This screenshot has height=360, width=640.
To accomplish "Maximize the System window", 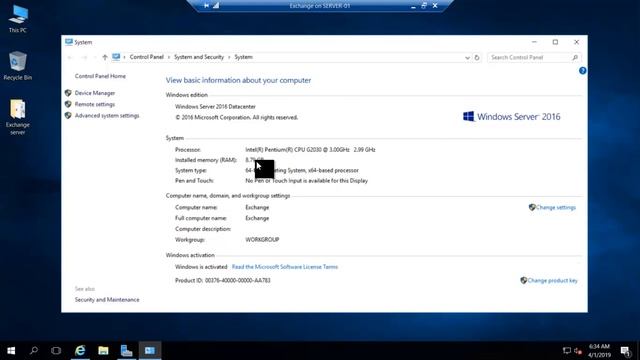I will click(555, 42).
